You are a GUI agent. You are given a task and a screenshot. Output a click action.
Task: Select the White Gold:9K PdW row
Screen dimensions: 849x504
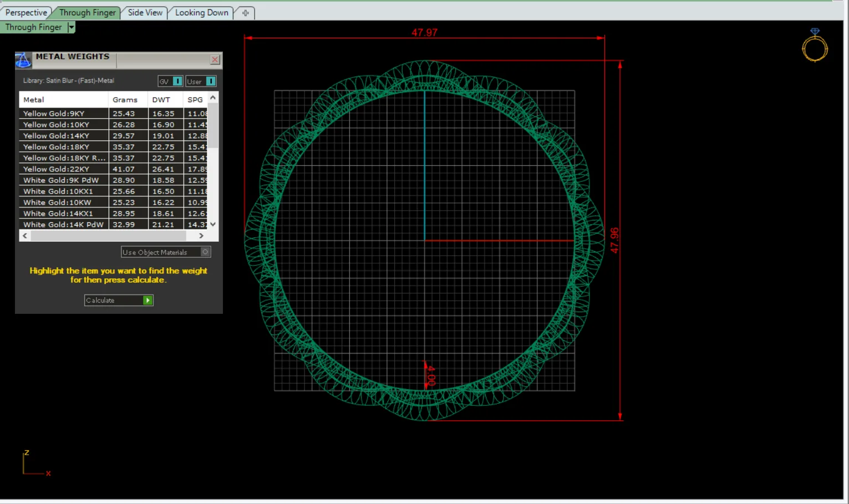[x=113, y=180]
